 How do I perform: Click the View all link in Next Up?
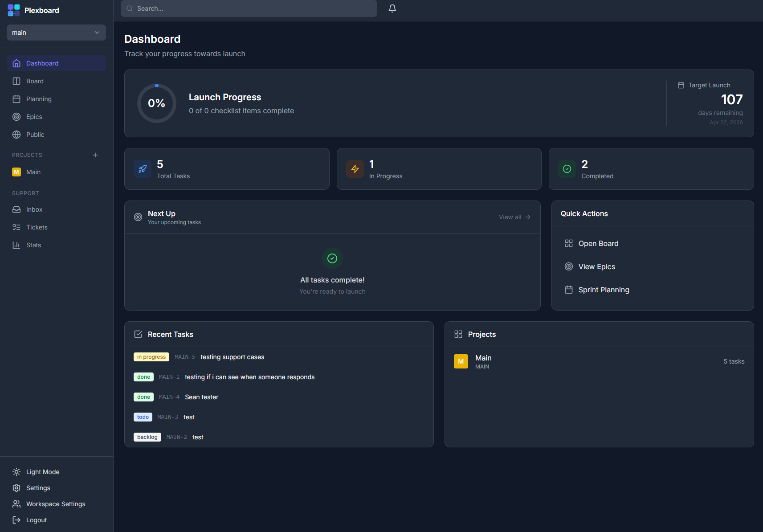point(514,217)
